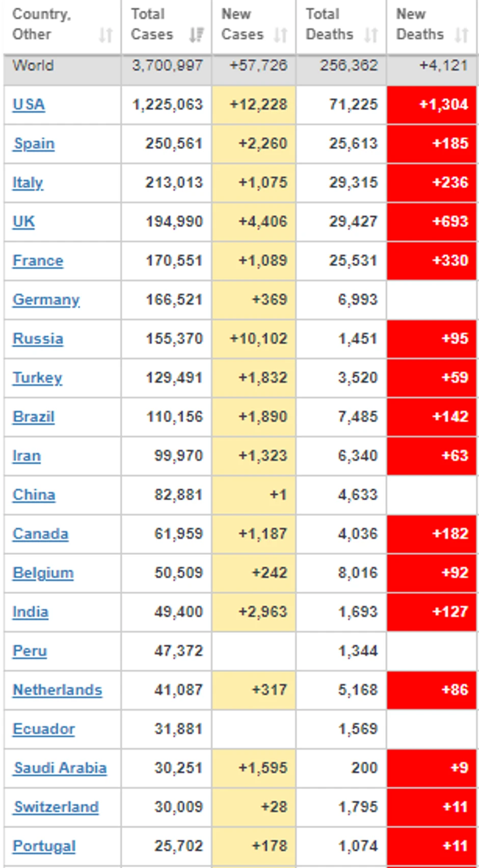This screenshot has width=479, height=868.
Task: Open the Saudi Arabia link
Action: point(60,768)
